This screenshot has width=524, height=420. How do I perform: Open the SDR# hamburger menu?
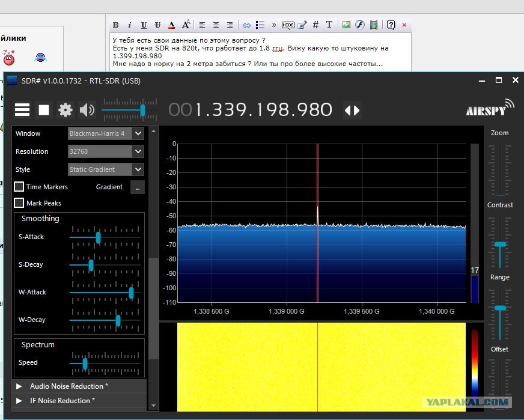click(x=22, y=109)
